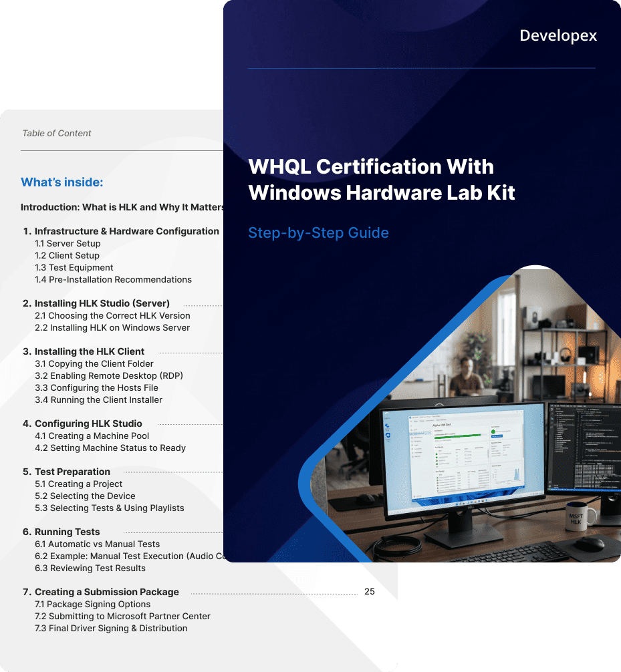Screen dimensions: 621x672
Task: Click '7.1 Package Signing Options' entry
Action: pos(93,605)
